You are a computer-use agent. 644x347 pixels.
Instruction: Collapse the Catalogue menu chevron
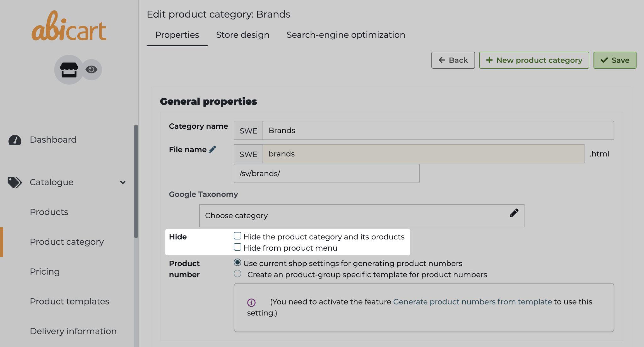[x=123, y=182]
